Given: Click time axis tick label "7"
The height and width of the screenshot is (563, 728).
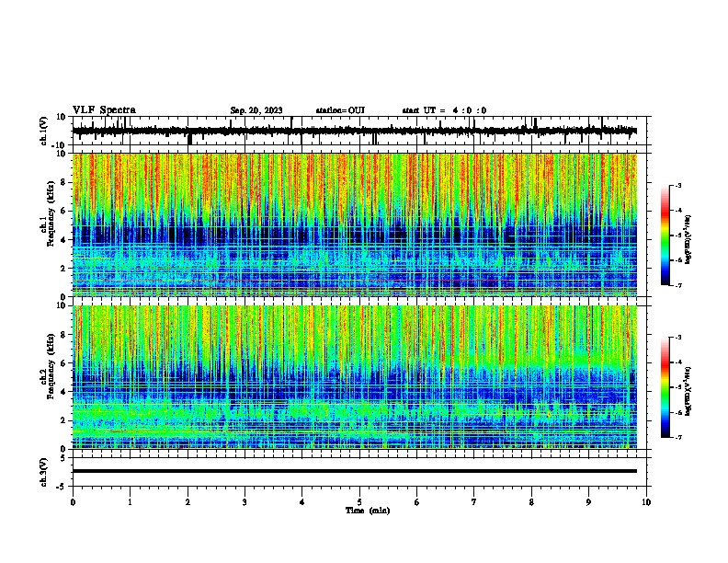Looking at the screenshot, I should click(474, 502).
